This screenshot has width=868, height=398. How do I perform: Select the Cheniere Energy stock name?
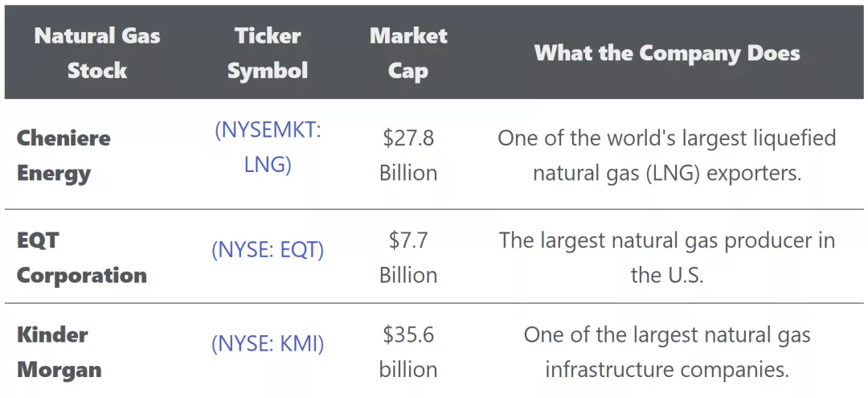click(64, 155)
